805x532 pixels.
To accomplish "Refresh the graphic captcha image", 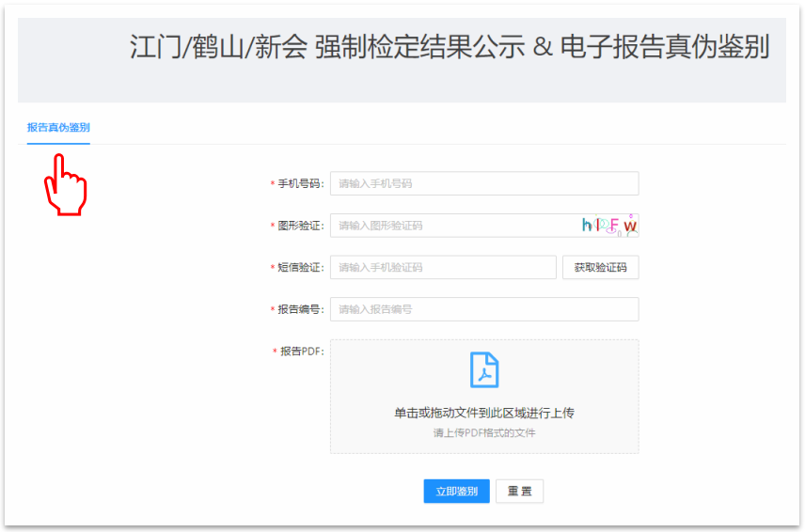I will (609, 226).
